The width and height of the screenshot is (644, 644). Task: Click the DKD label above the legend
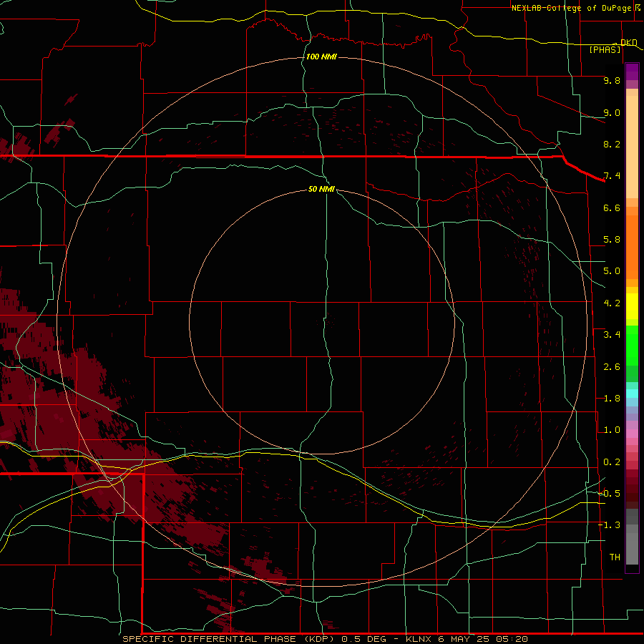click(x=629, y=42)
